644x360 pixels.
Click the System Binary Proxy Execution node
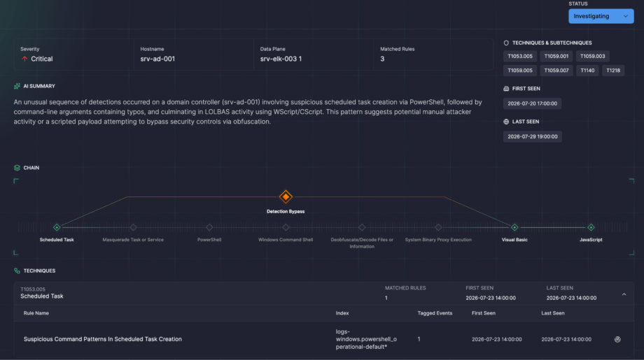[x=438, y=227]
